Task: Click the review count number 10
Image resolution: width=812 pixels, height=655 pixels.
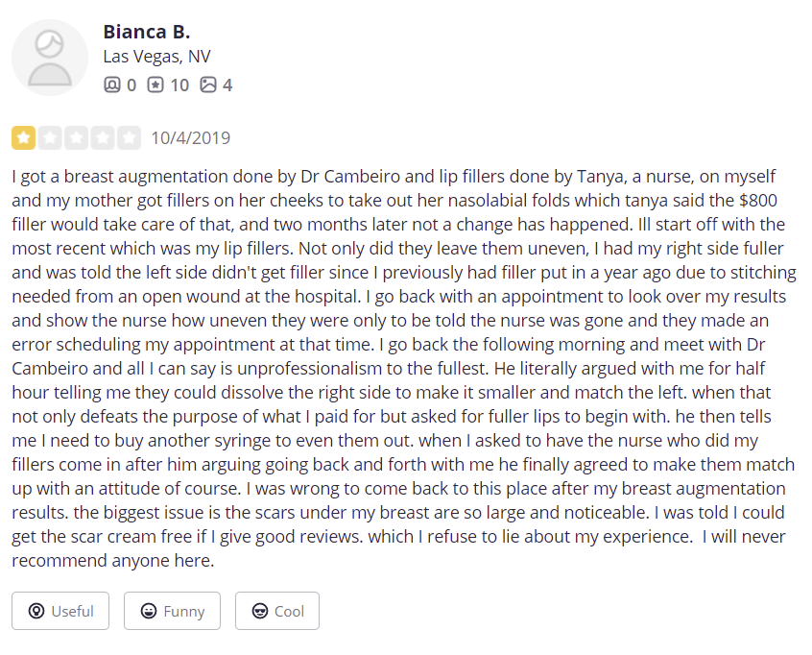Action: pos(179,85)
